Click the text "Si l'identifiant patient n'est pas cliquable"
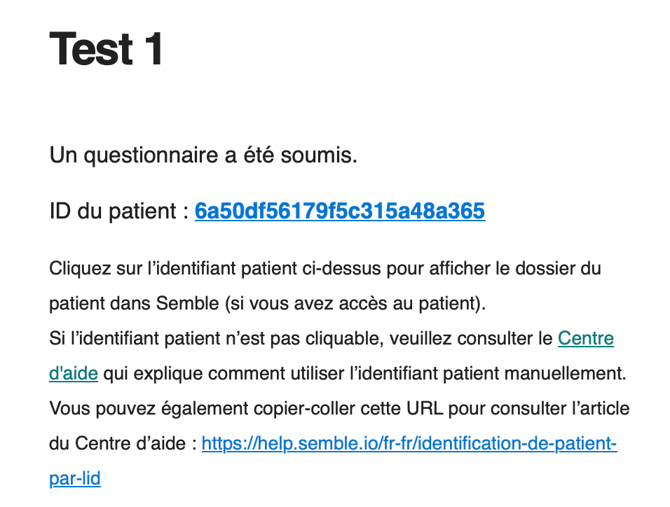Screen dimensions: 670x507 point(213,338)
